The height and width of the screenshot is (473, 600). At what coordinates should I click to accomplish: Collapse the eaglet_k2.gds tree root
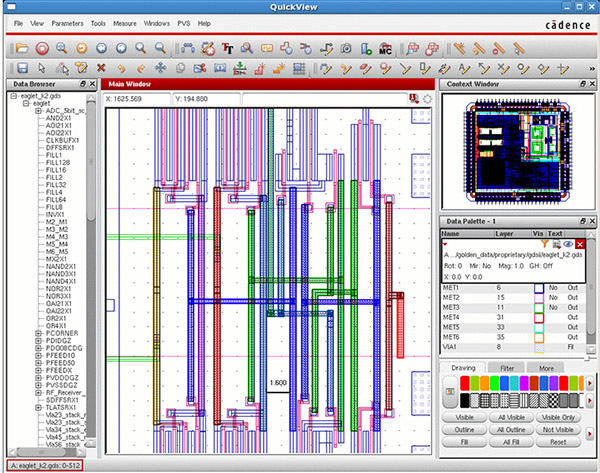point(14,96)
